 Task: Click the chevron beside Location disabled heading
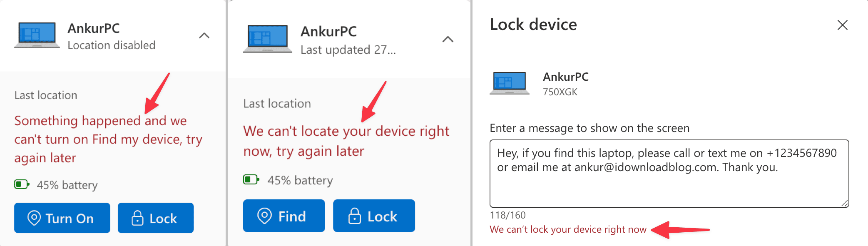point(204,36)
